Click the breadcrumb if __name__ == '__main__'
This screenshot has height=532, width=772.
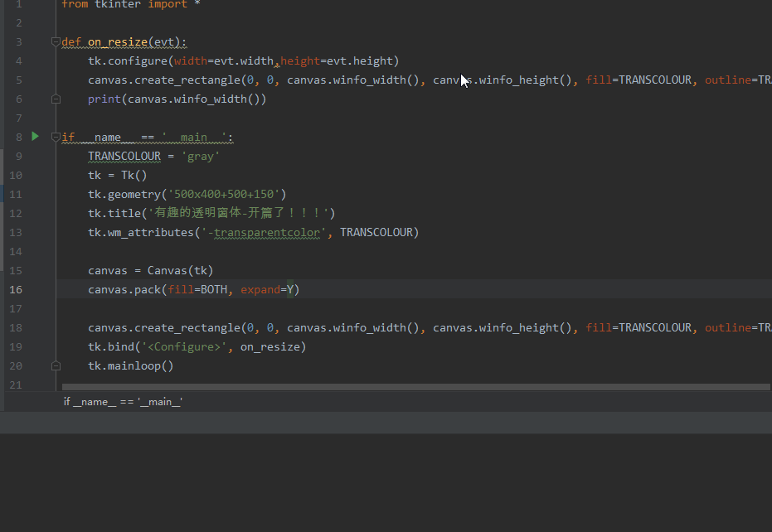tap(123, 402)
